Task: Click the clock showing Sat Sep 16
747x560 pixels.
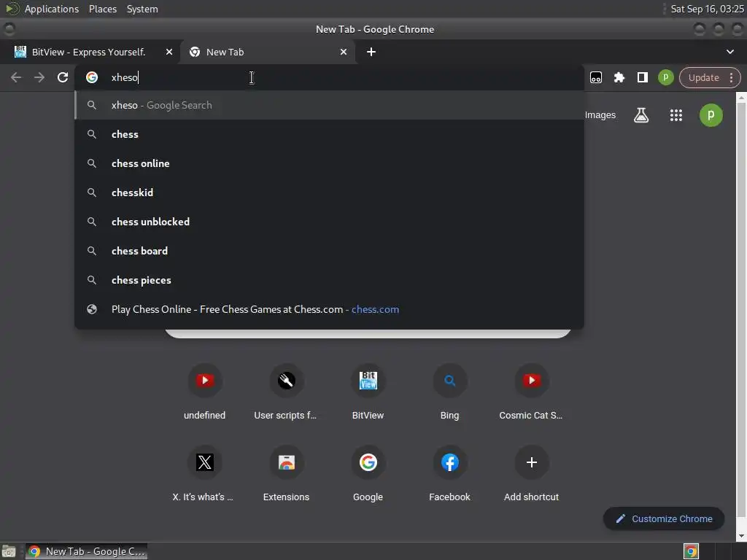Action: coord(707,9)
